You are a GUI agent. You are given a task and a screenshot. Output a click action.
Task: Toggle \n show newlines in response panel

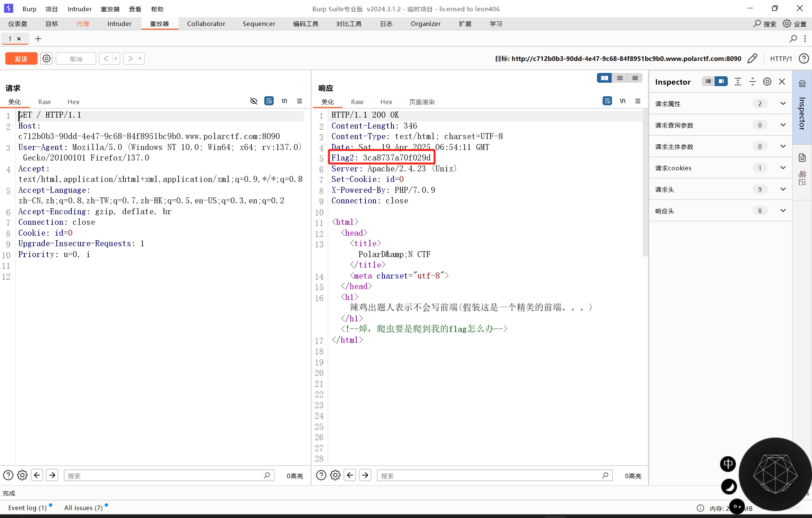(x=623, y=101)
